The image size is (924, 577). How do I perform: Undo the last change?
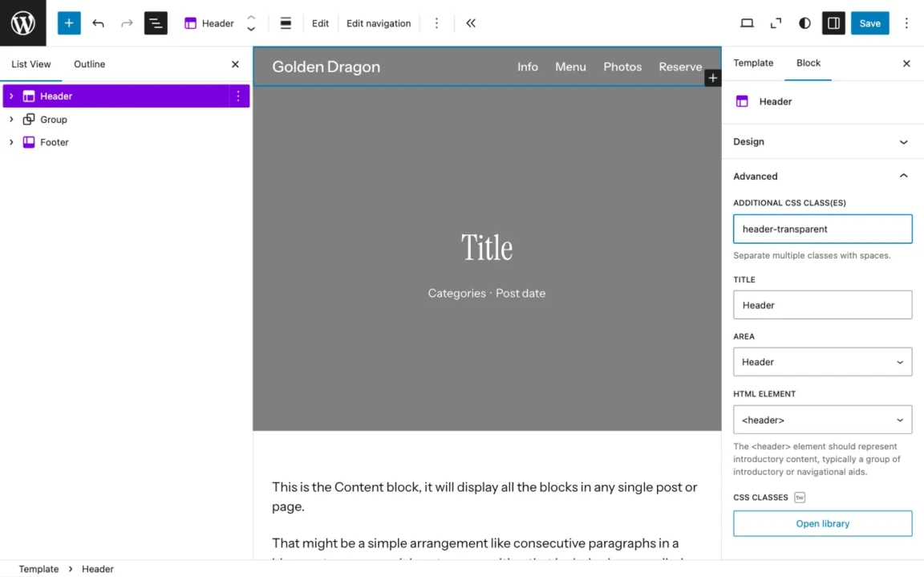click(x=98, y=22)
